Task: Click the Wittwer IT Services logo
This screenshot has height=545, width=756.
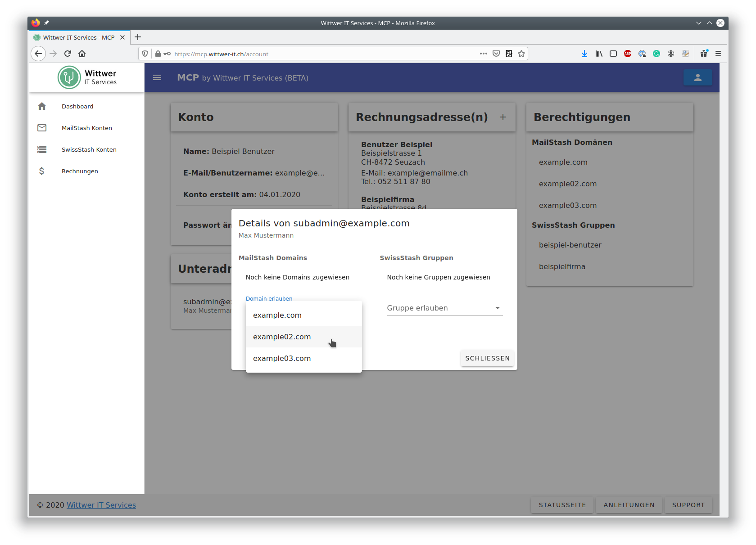Action: 87,77
